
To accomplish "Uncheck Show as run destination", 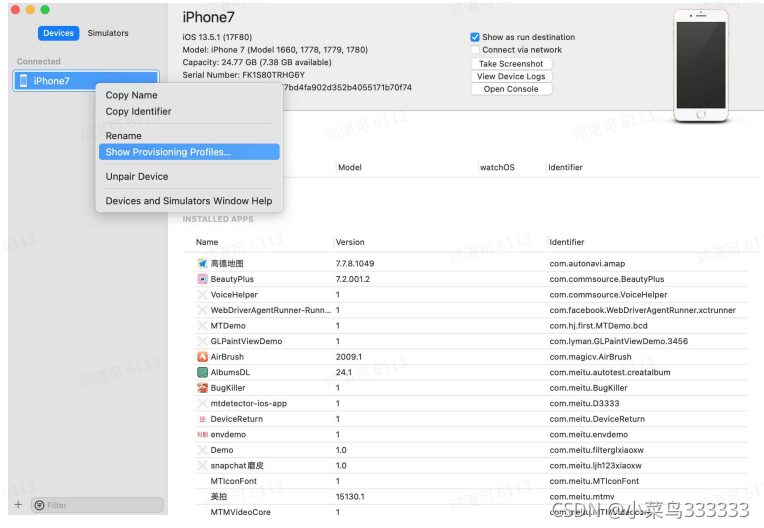I will click(475, 37).
